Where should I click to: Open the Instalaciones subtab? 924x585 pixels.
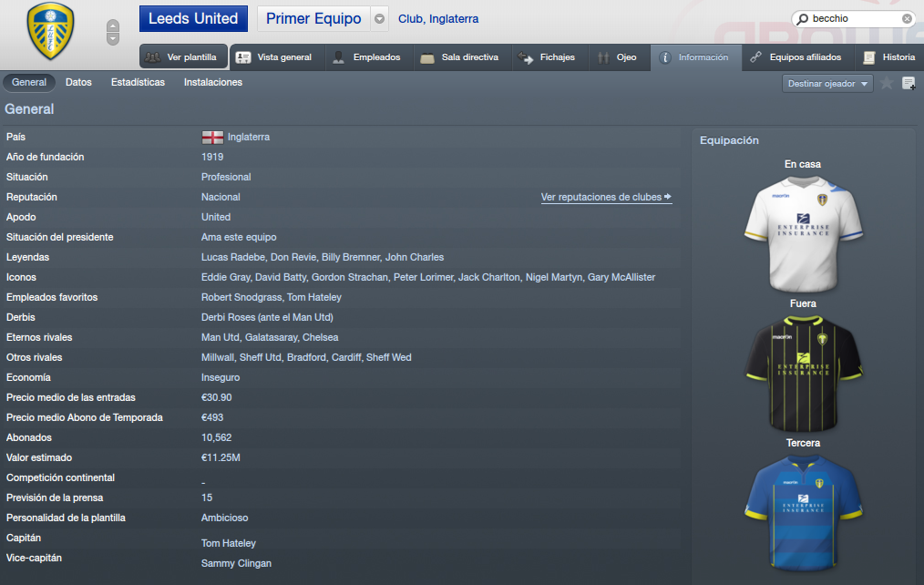click(x=212, y=83)
